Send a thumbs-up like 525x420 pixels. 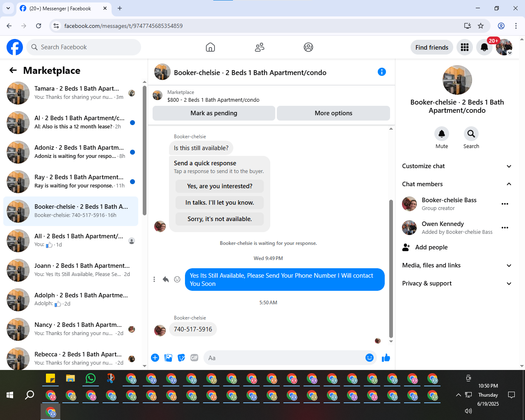[x=386, y=358]
